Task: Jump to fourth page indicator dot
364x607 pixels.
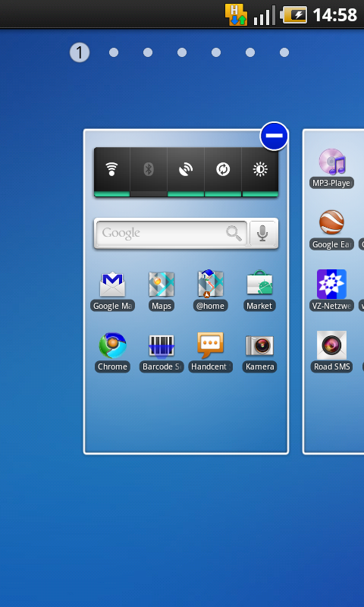Action: pyautogui.click(x=182, y=52)
